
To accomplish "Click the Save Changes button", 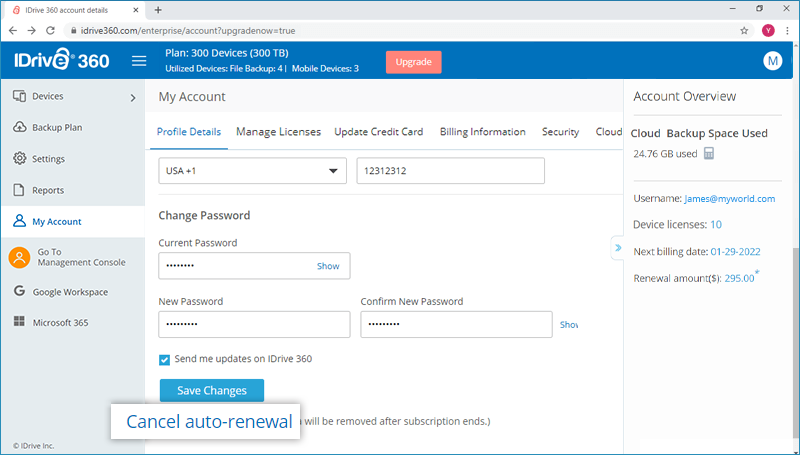I will pyautogui.click(x=212, y=390).
